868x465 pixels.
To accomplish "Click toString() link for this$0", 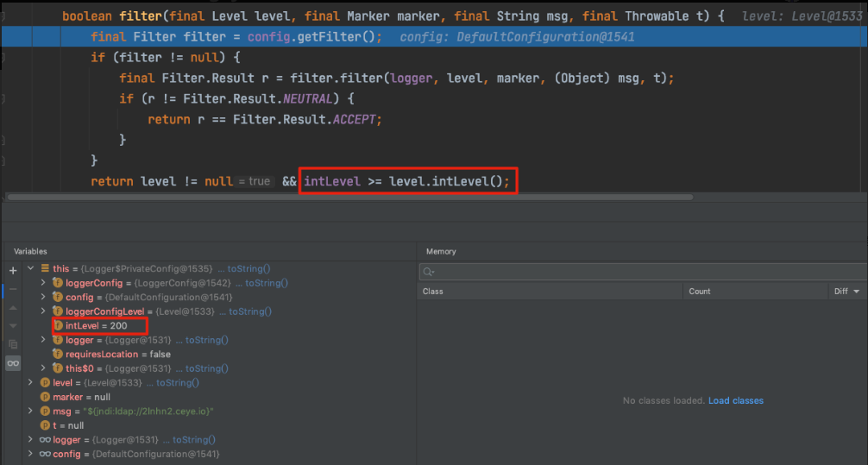I will (x=206, y=368).
